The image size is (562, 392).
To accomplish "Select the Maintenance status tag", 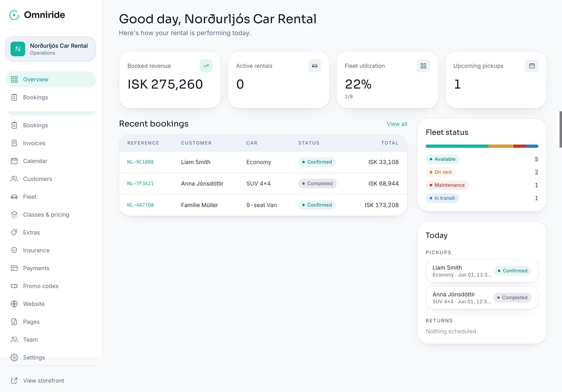I will 447,185.
